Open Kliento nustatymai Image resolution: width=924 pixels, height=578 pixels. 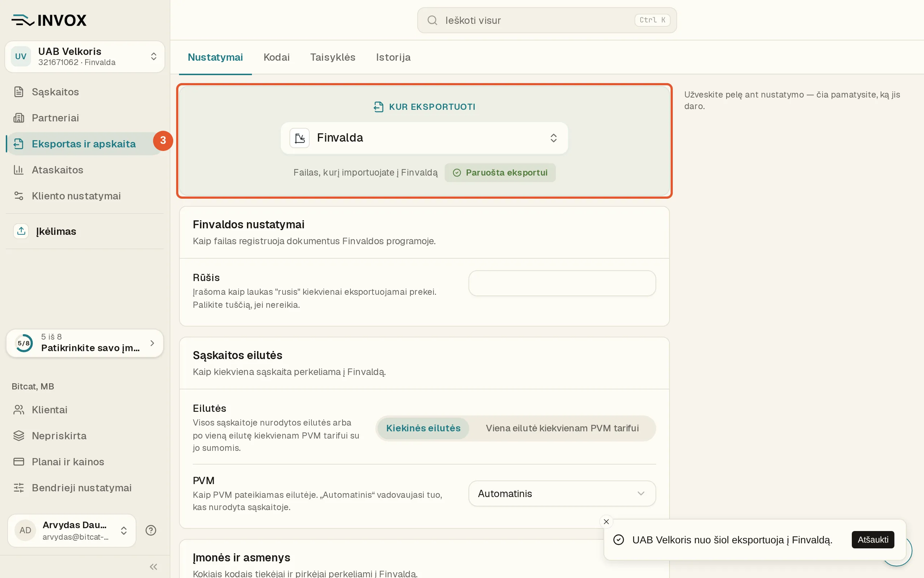(85, 196)
